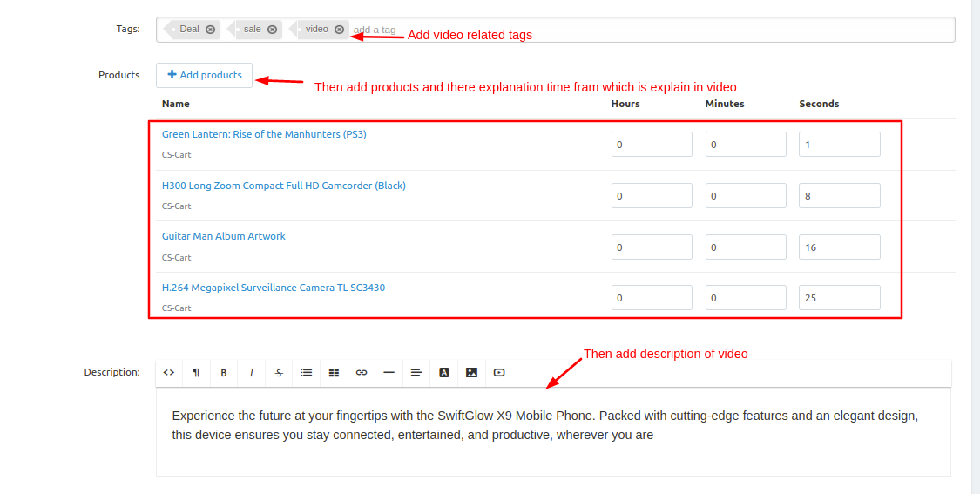Apply strikethrough formatting in description editor
Image resolution: width=980 pixels, height=494 pixels.
click(279, 373)
